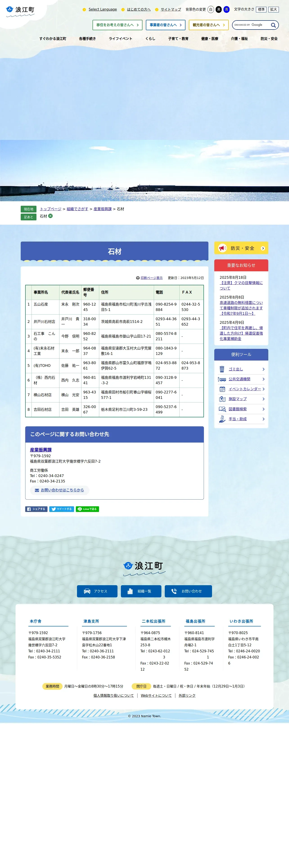
Task: Go to 産業振興課 in the breadcrumb
Action: [x=103, y=209]
